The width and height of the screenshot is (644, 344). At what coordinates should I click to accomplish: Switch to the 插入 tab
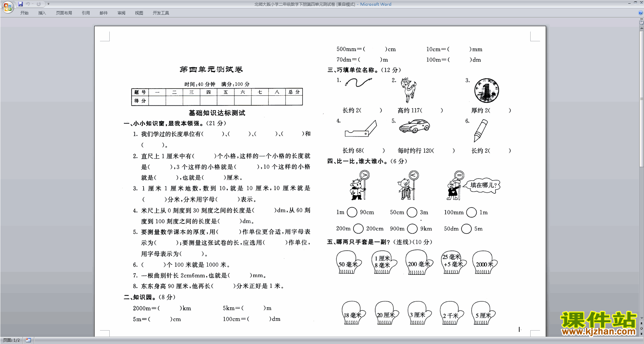point(42,13)
